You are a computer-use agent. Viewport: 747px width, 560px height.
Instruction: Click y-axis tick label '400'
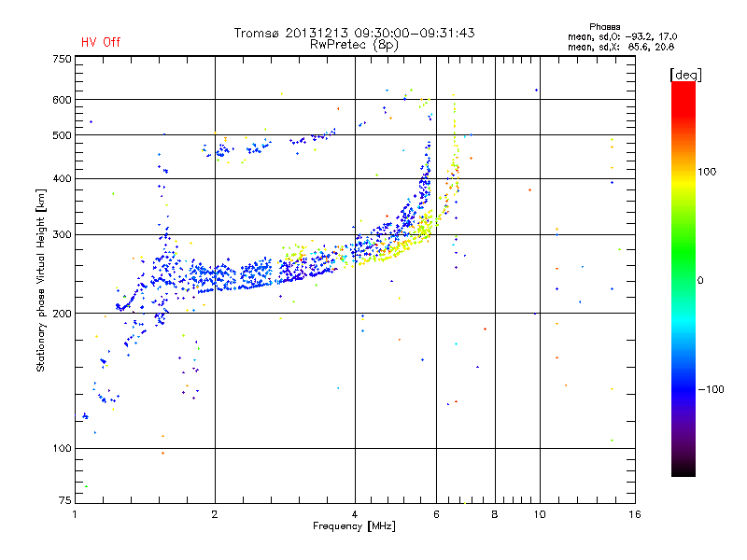pos(62,178)
